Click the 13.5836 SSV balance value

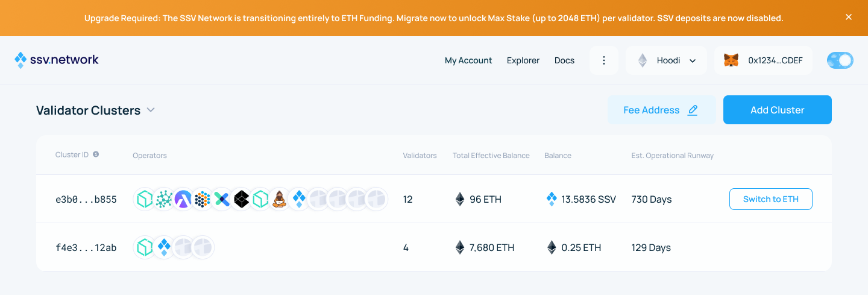tap(588, 199)
